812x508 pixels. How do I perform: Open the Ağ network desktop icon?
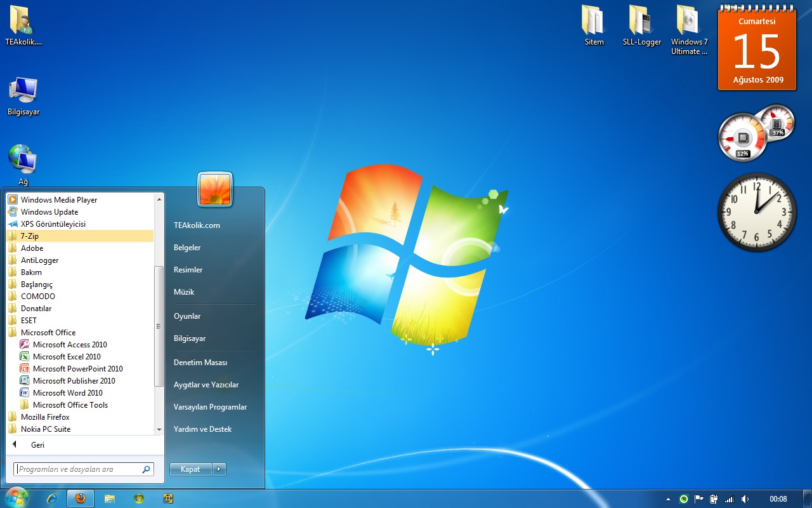click(x=23, y=165)
